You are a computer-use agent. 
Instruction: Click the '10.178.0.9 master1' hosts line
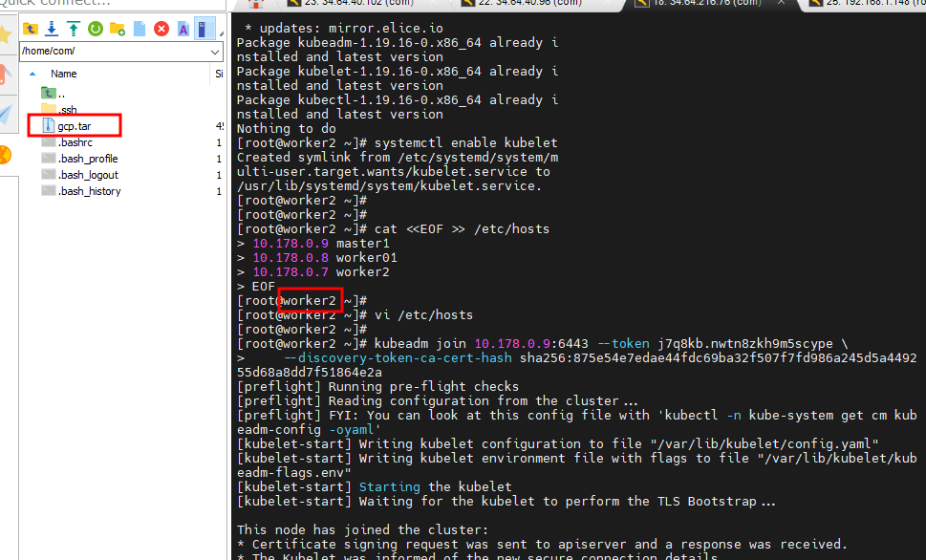click(x=321, y=244)
